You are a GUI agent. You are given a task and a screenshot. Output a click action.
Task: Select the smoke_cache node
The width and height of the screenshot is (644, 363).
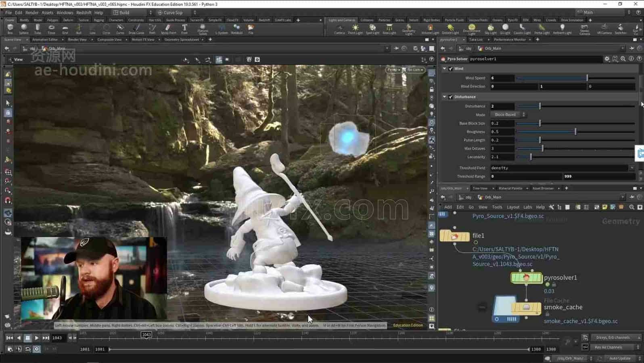click(526, 308)
